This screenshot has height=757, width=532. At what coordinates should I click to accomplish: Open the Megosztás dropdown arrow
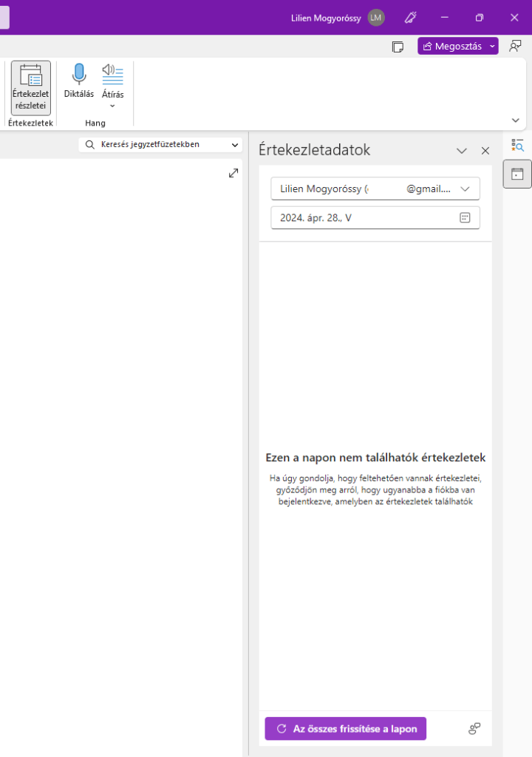coord(493,47)
